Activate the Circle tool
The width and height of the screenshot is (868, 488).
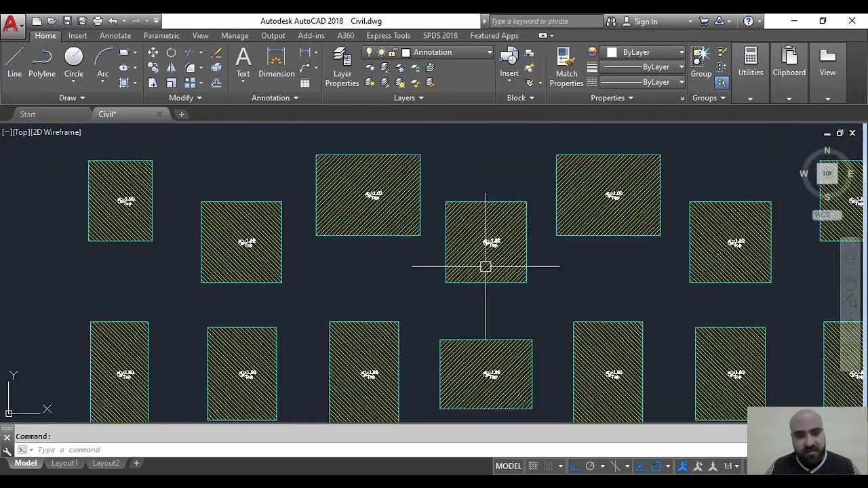(74, 62)
